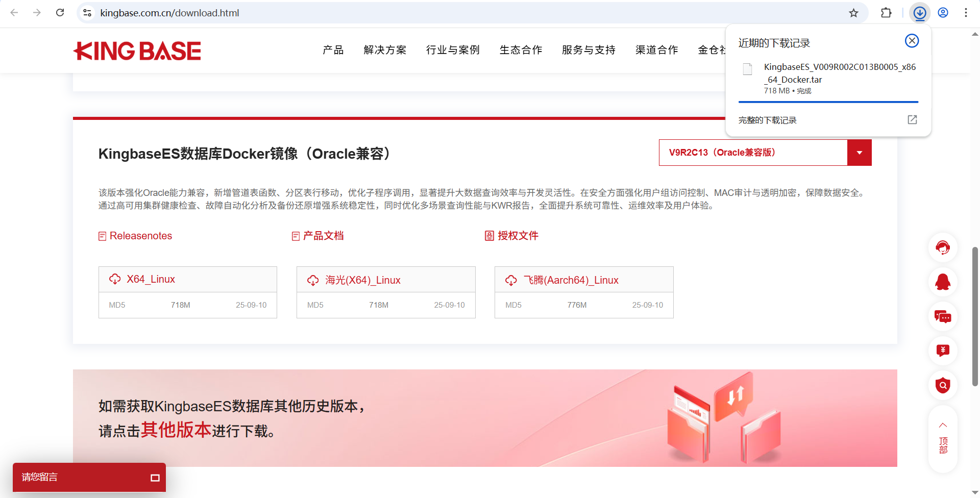Image resolution: width=980 pixels, height=498 pixels.
Task: Collapse the 请您留言 feedback bar
Action: pos(155,477)
